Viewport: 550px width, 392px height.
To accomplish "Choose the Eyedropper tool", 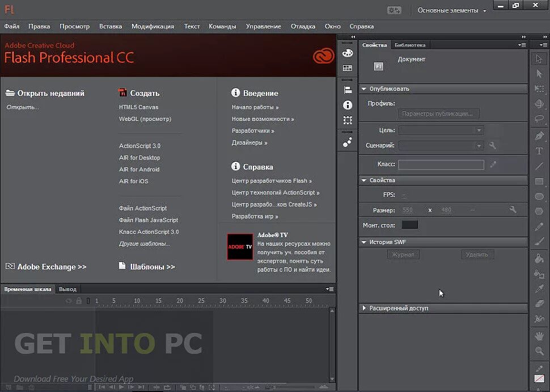I will point(539,289).
